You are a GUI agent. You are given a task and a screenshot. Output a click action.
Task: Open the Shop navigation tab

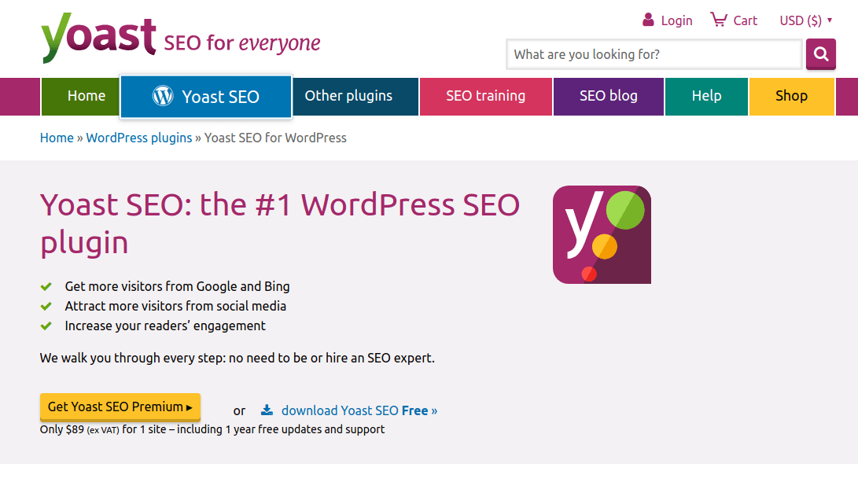coord(792,96)
